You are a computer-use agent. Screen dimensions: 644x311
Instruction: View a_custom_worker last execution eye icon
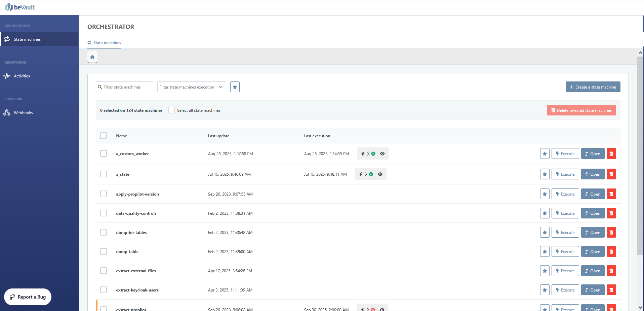[x=382, y=154]
